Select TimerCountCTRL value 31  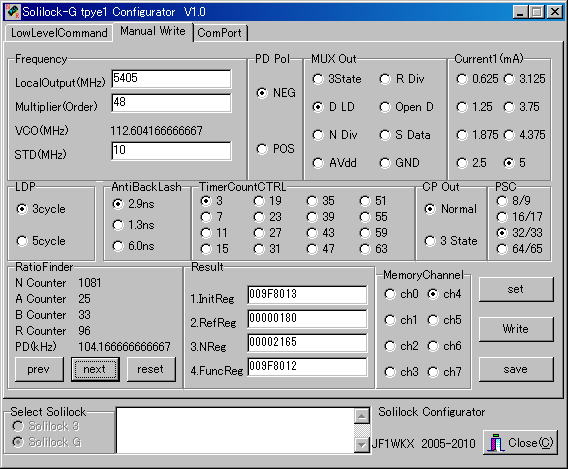pos(267,249)
